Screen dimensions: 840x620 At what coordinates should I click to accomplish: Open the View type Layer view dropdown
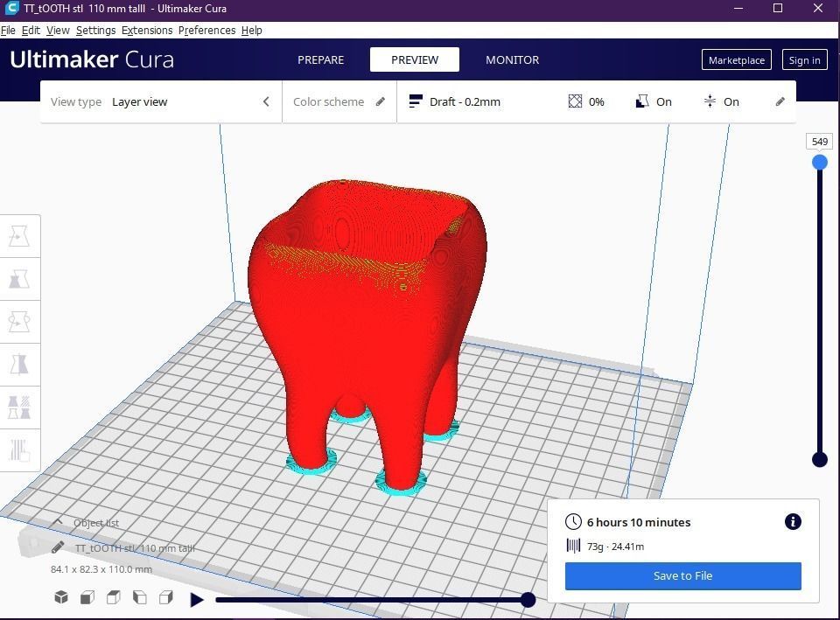pos(161,101)
